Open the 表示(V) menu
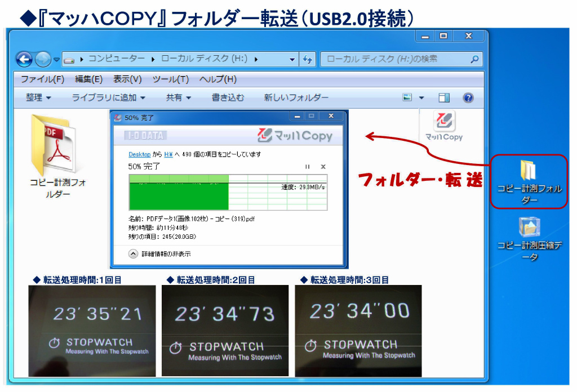 (127, 79)
